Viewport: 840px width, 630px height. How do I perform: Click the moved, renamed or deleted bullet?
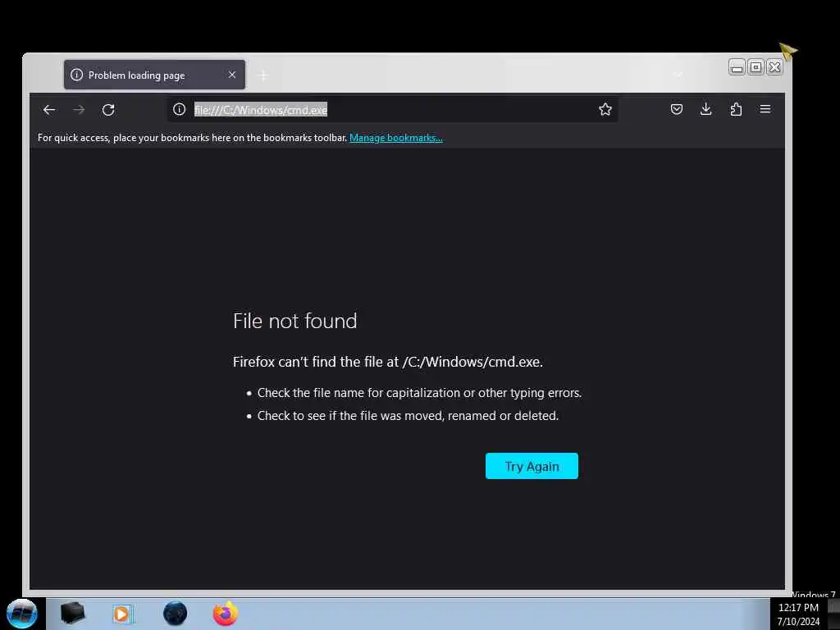click(408, 416)
